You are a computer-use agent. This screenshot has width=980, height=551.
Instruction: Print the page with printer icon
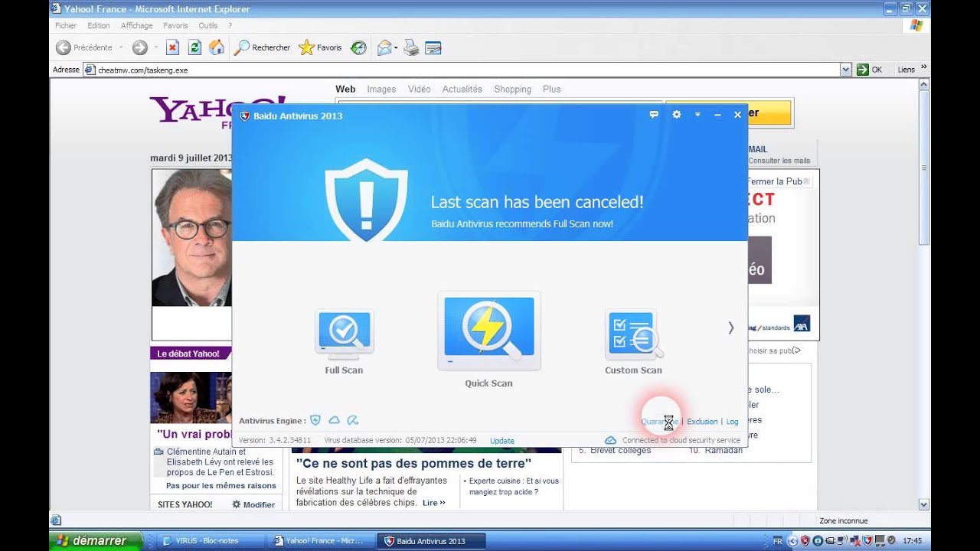[411, 47]
